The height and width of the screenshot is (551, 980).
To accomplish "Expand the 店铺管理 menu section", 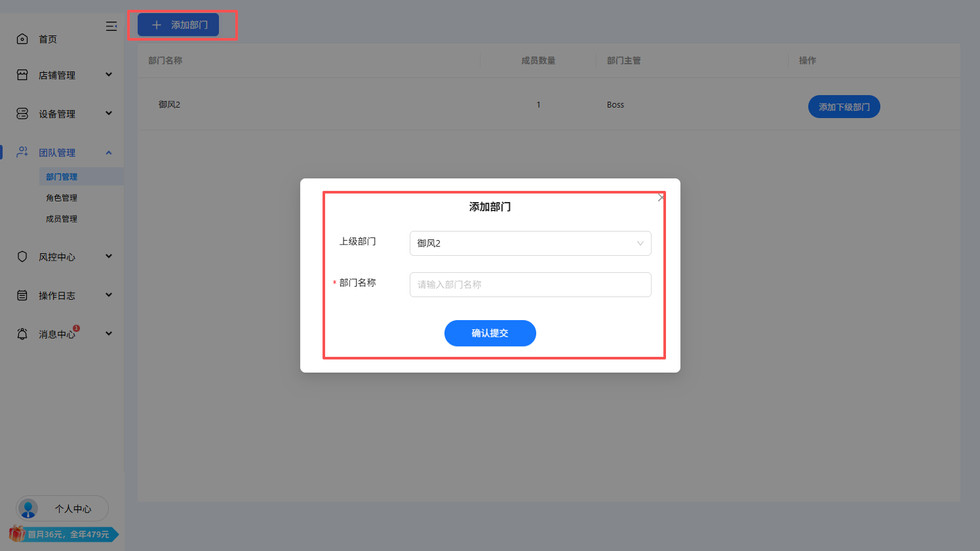I will pyautogui.click(x=62, y=74).
